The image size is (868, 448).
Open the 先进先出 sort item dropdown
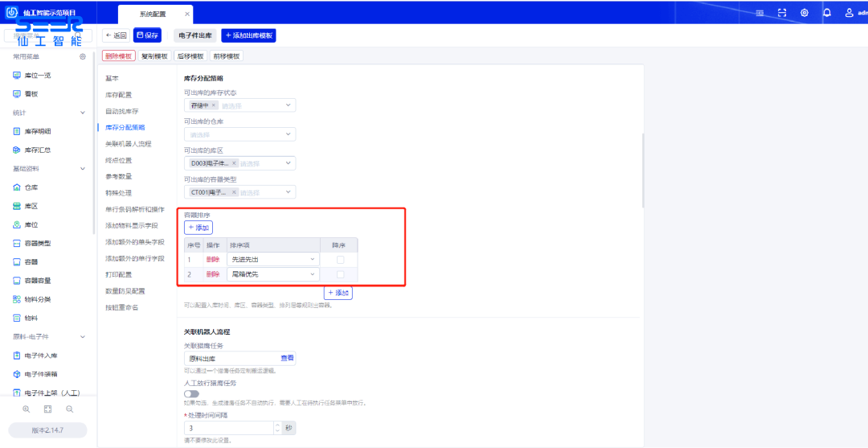pos(273,260)
